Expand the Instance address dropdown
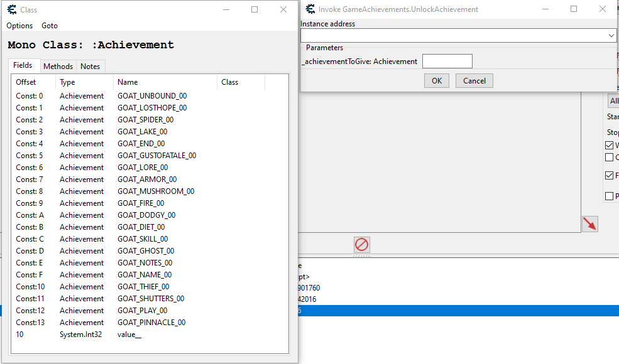619x364 pixels. pyautogui.click(x=611, y=36)
